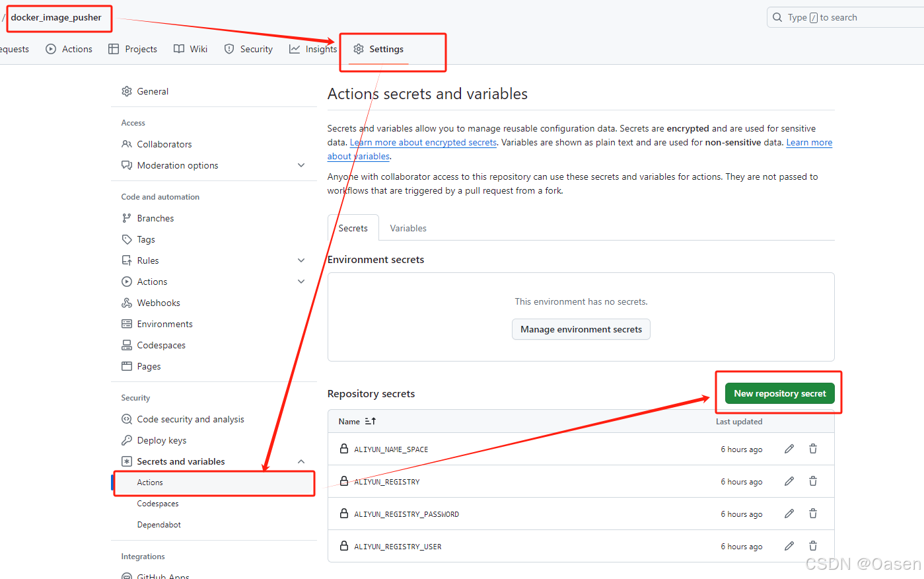
Task: Click the search magnifier icon
Action: 777,17
